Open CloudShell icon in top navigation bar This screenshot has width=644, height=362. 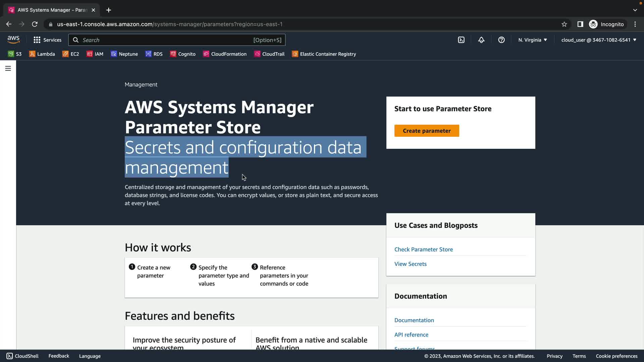tap(461, 40)
